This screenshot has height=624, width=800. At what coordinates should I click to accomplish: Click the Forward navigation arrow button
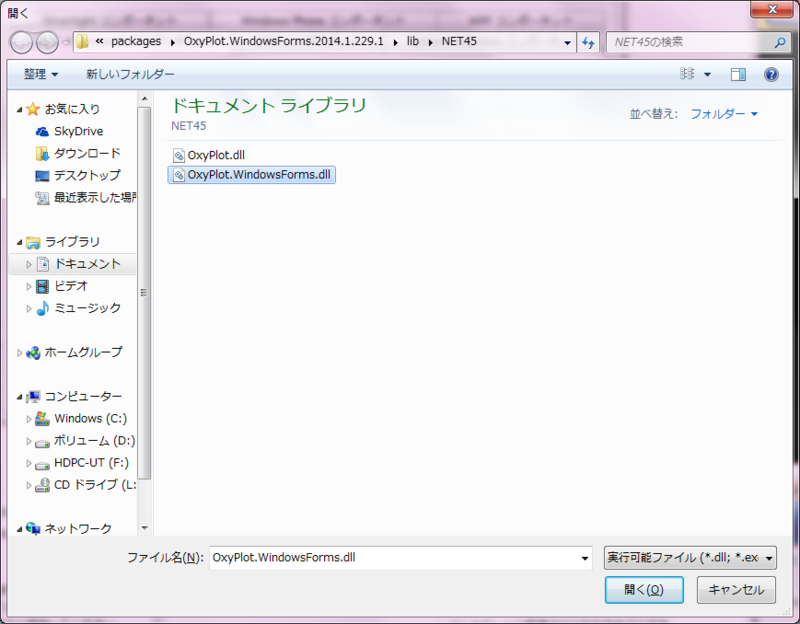[47, 42]
